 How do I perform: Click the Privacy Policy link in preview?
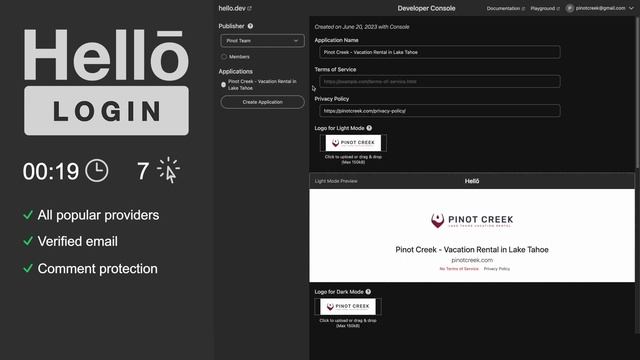pyautogui.click(x=497, y=269)
